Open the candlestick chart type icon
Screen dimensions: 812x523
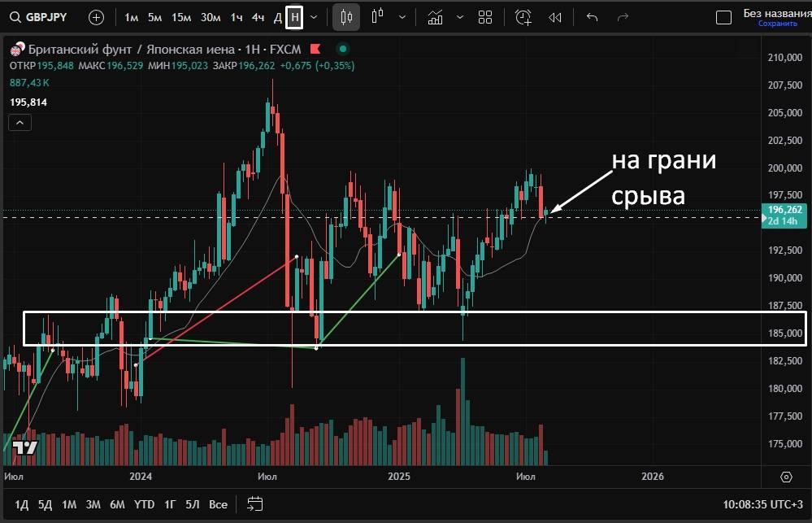coord(346,17)
